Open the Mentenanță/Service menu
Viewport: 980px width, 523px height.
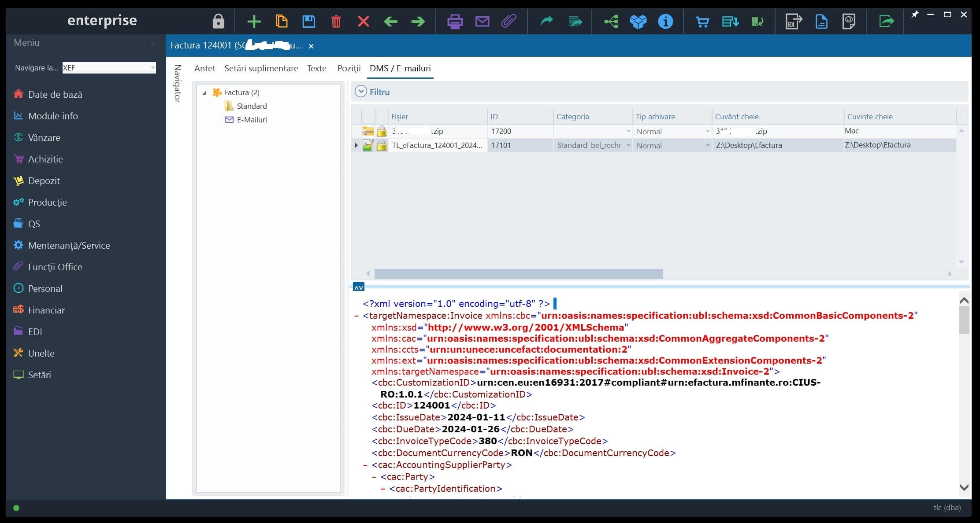tap(62, 245)
